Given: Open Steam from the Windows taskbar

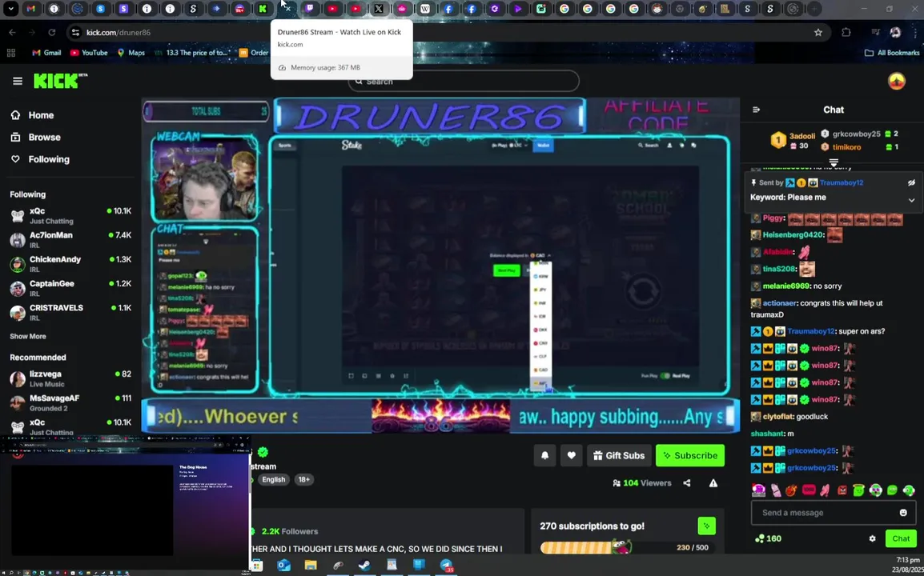Looking at the screenshot, I should [x=365, y=566].
